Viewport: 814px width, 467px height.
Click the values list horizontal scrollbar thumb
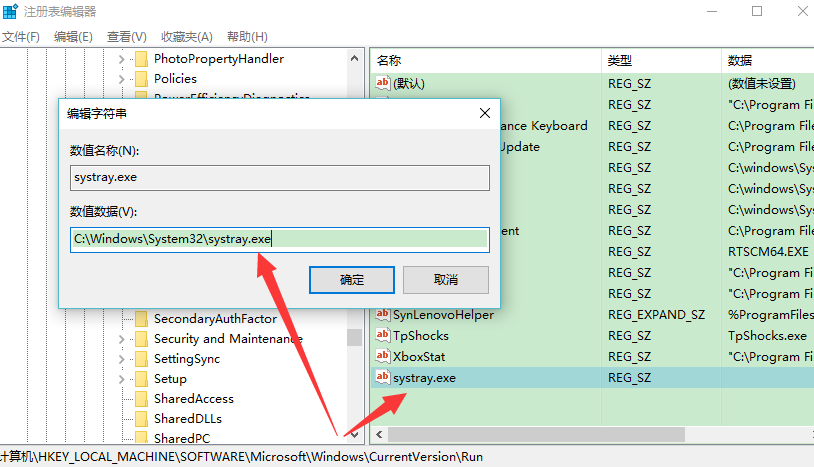pyautogui.click(x=536, y=434)
